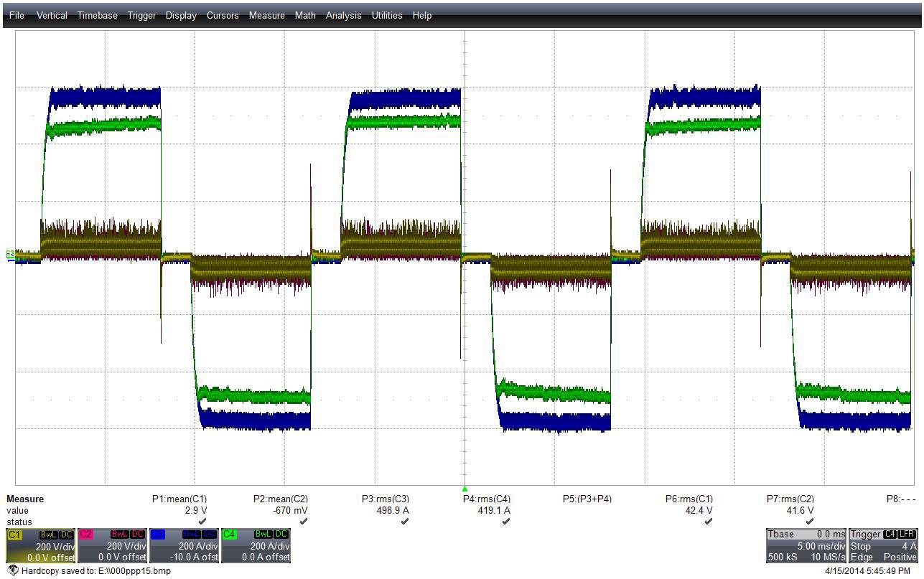The image size is (924, 579).
Task: Open the Vertical menu
Action: click(52, 15)
